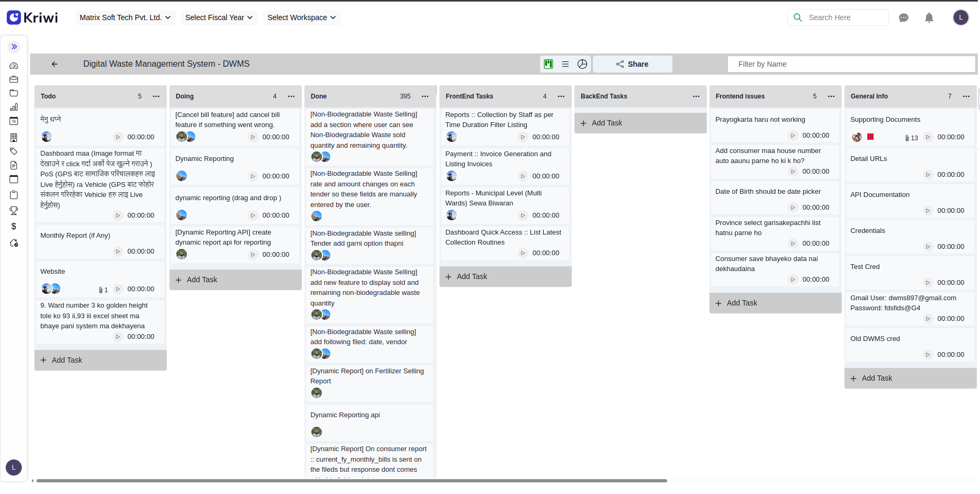Click red label on Supporting Documents card
This screenshot has width=980, height=494.
pyautogui.click(x=870, y=137)
